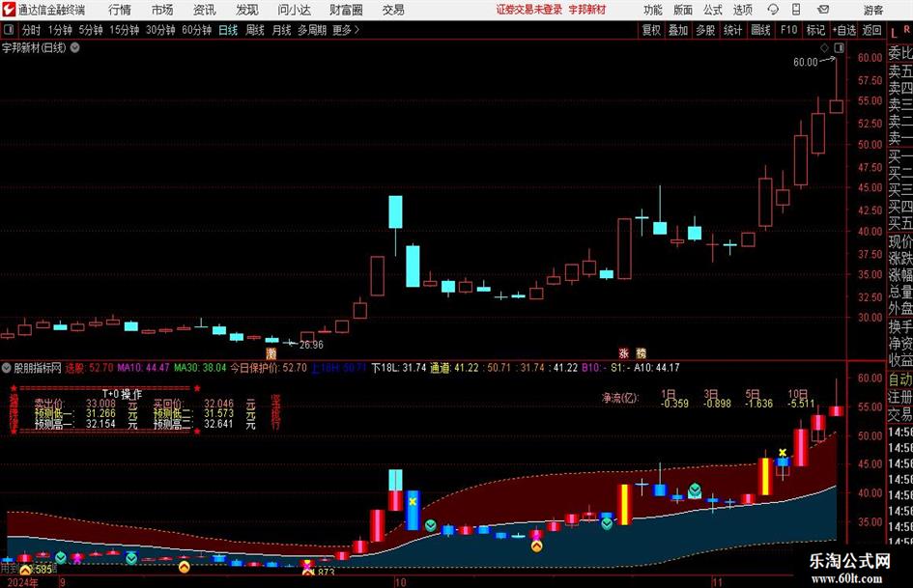The height and width of the screenshot is (588, 913).
Task: Click the 标记 mark button
Action: 815,30
